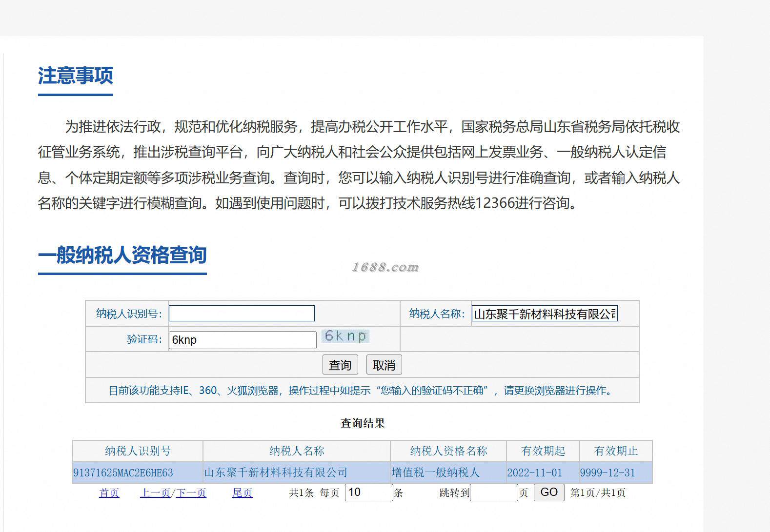Click the 纳税人资格名称 column header

pyautogui.click(x=448, y=451)
